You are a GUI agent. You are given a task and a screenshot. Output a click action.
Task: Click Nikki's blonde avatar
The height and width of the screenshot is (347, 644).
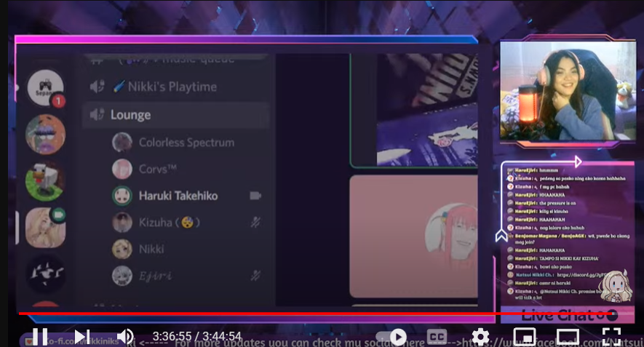pyautogui.click(x=122, y=250)
